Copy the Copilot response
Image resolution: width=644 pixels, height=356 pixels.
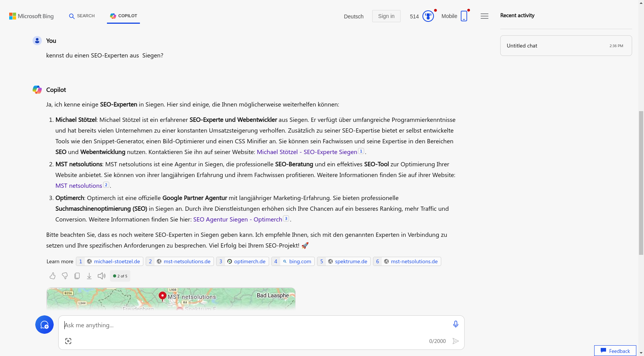[x=77, y=276]
